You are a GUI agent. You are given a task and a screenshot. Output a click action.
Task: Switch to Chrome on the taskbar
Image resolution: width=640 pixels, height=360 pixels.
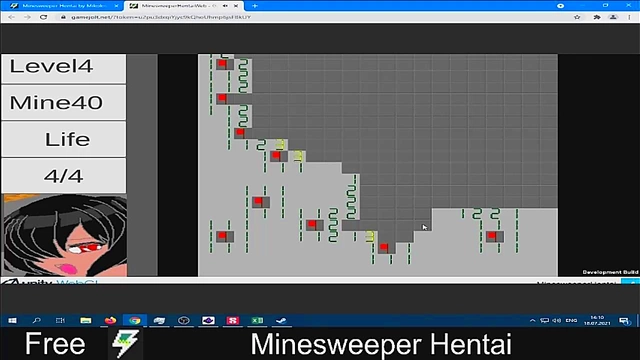pyautogui.click(x=135, y=320)
